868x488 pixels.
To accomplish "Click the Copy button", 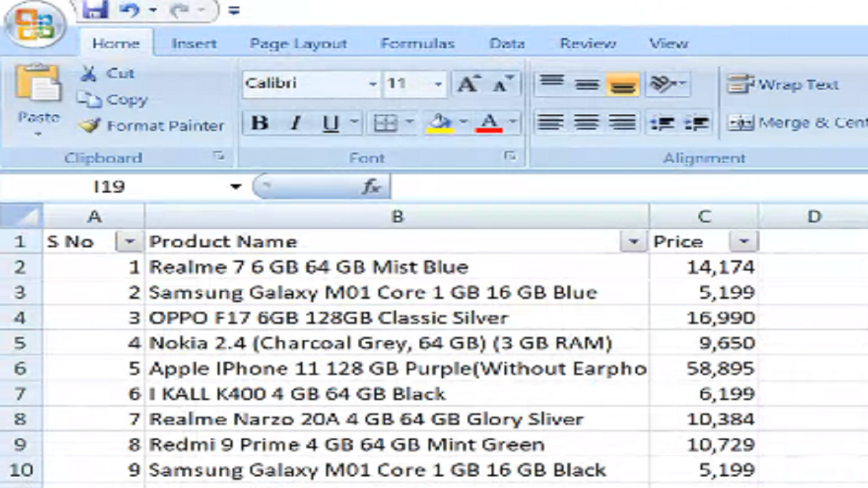I will coord(112,100).
